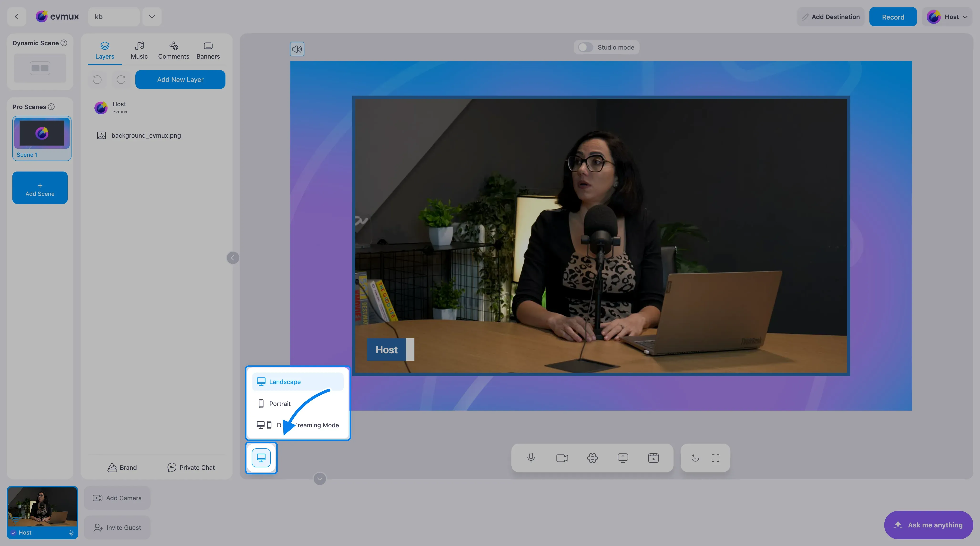980x546 pixels.
Task: Toggle the speaker audio monitor icon
Action: tap(297, 49)
